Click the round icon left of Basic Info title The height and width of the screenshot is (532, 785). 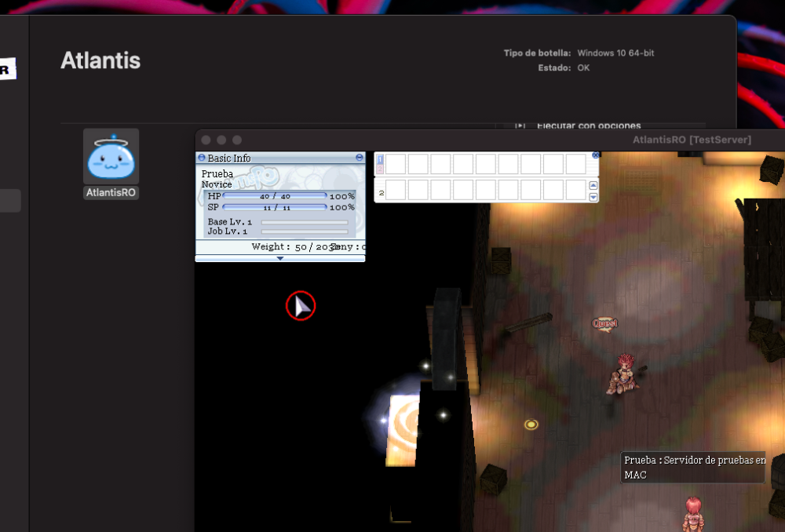point(202,158)
